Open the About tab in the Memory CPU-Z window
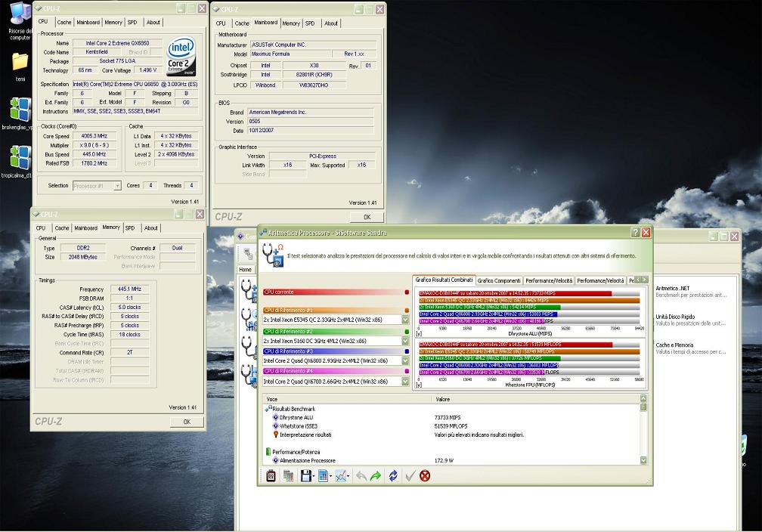The height and width of the screenshot is (532, 762). [x=151, y=228]
